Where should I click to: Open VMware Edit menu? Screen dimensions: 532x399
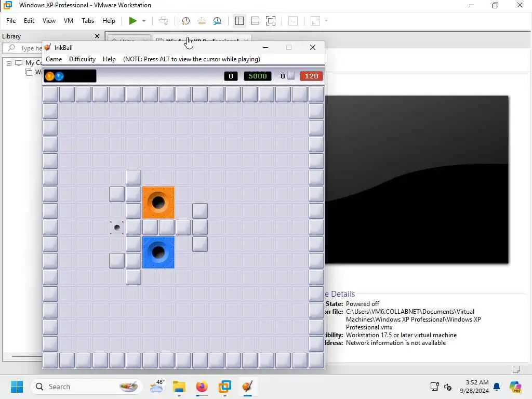pos(29,21)
